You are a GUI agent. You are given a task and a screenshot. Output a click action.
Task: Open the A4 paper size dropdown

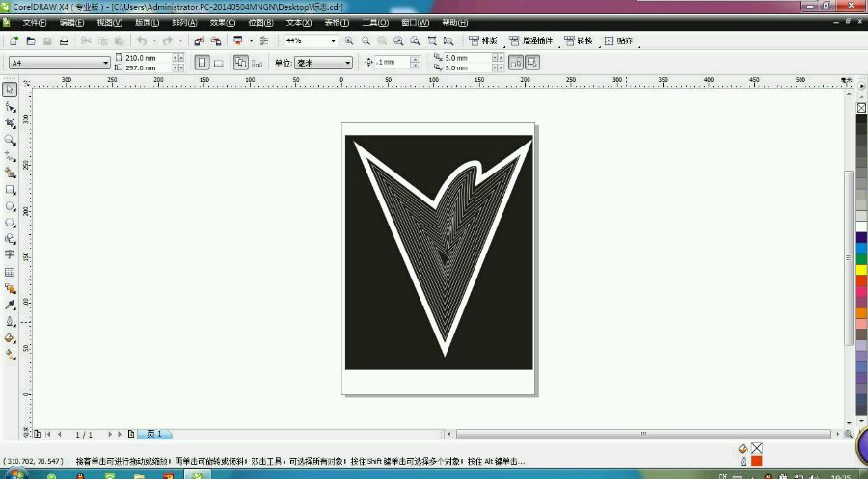click(106, 63)
